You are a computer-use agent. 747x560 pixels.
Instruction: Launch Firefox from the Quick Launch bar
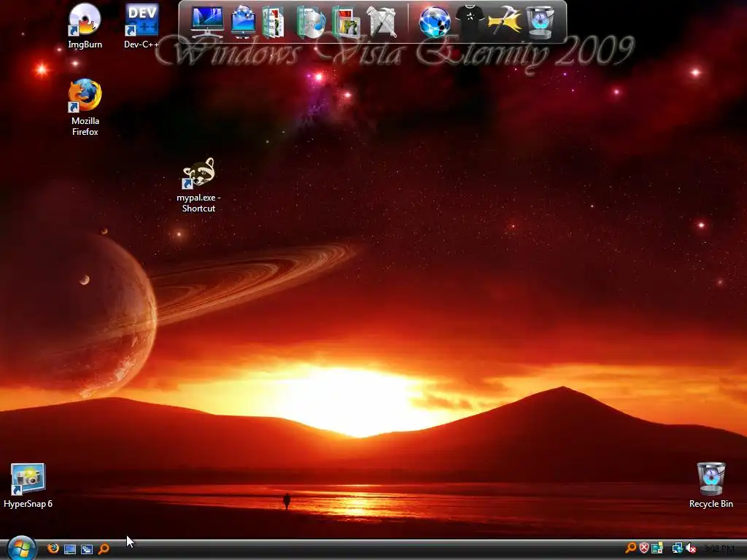tap(53, 548)
